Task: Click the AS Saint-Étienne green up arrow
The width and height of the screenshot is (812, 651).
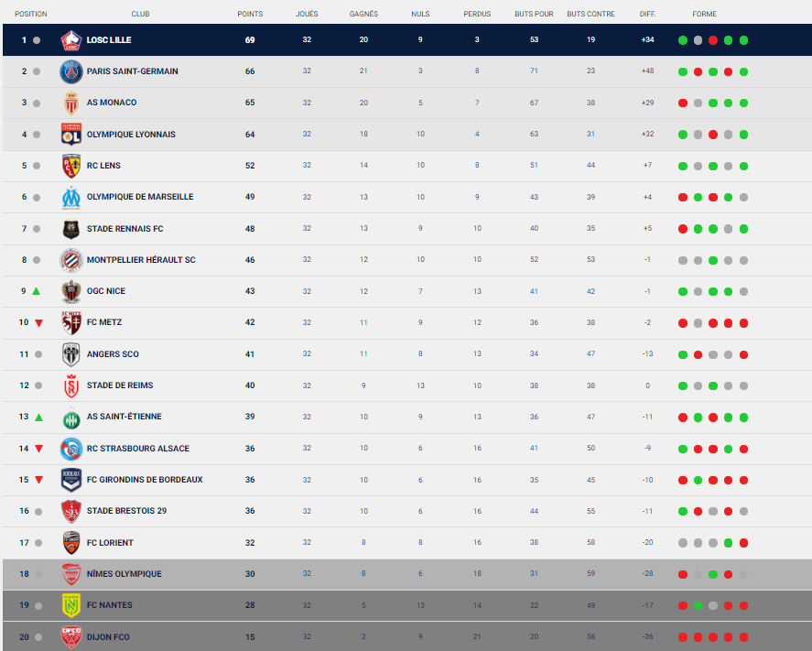Action: click(38, 417)
